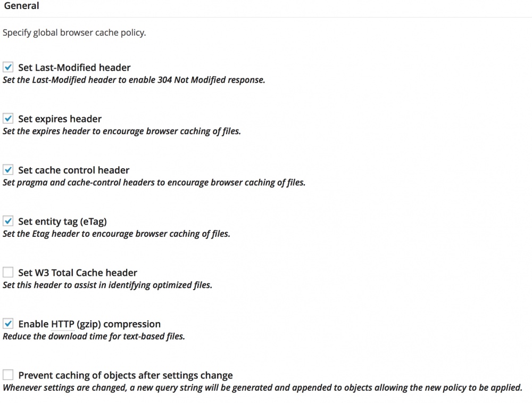Click the pragma and cache-control headers description
Viewport: 532px width, 403px height.
(154, 183)
